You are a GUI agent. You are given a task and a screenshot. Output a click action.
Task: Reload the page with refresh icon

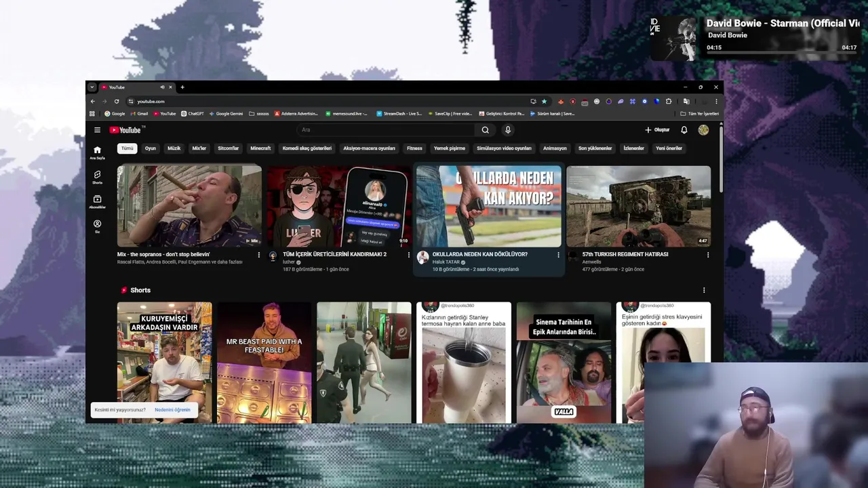click(x=117, y=102)
